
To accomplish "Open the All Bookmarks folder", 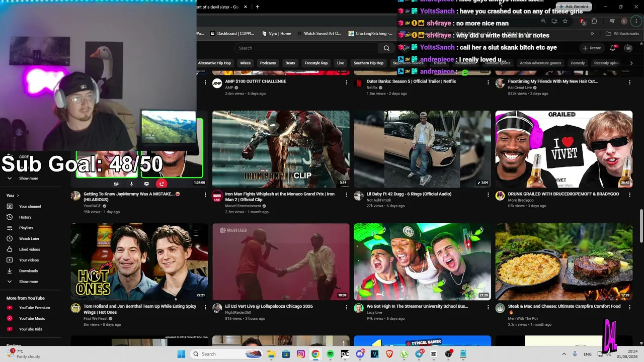I will 622,34.
